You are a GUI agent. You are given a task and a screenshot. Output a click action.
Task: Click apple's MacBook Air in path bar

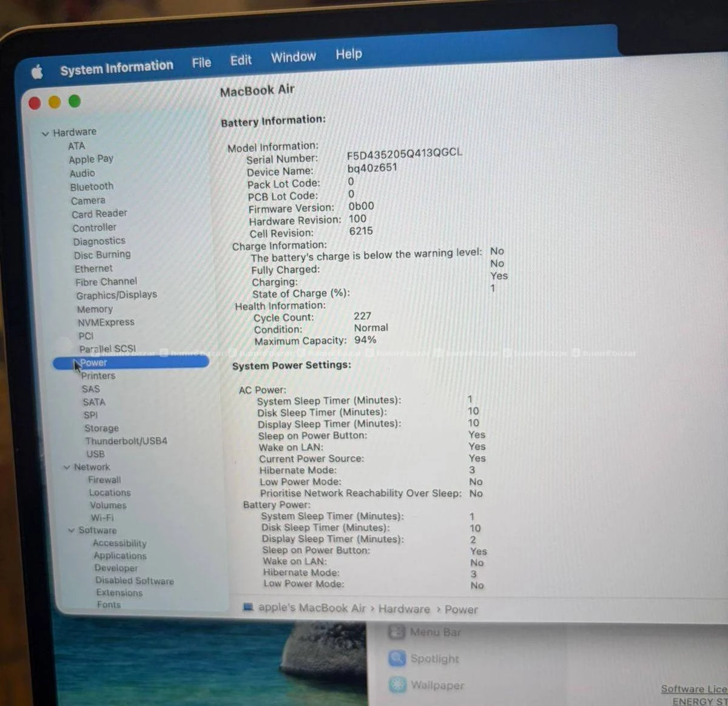(x=312, y=608)
